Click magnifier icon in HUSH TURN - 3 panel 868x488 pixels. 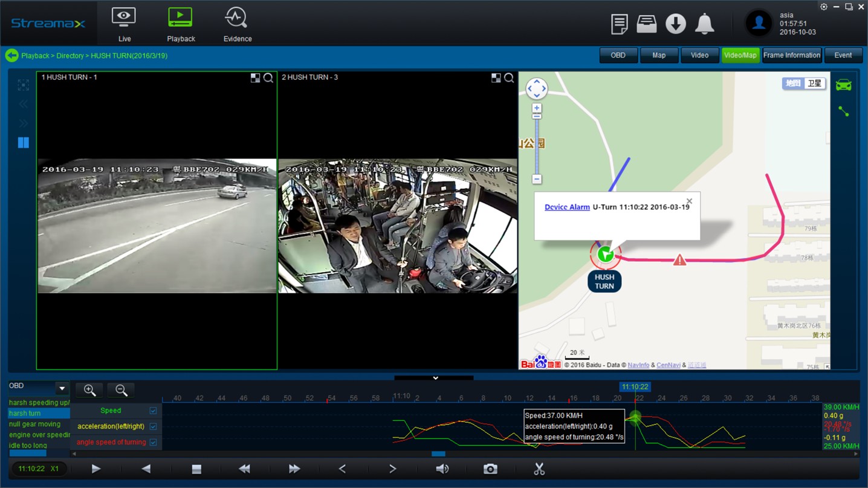[509, 78]
